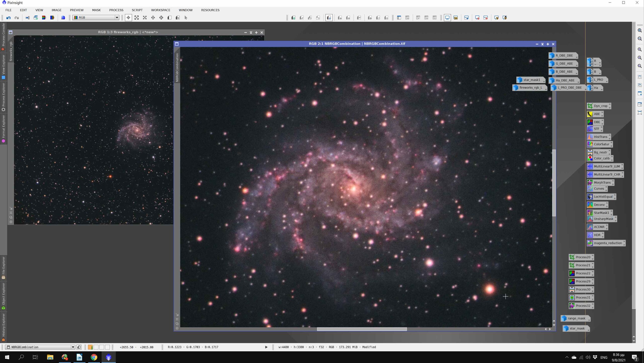Screen dimensions: 644x363
Task: Open the ACDNR process icon
Action: 599,227
